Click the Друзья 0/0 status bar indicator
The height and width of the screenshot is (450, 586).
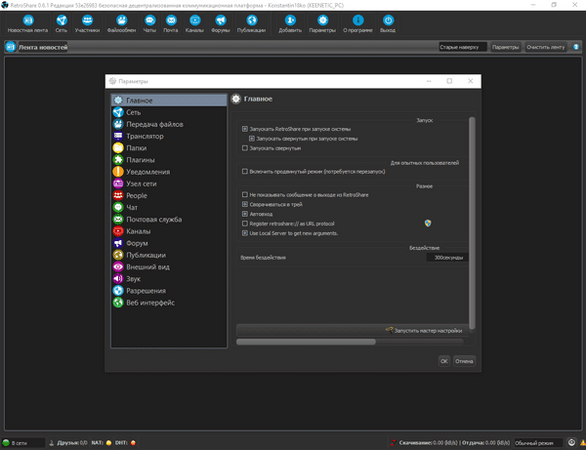(68, 443)
